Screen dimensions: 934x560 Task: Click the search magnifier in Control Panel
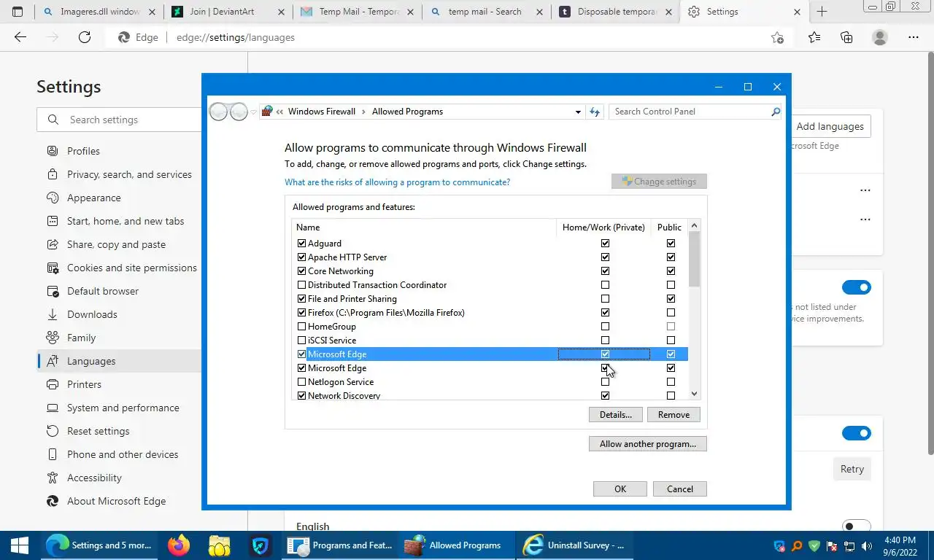[x=776, y=112]
